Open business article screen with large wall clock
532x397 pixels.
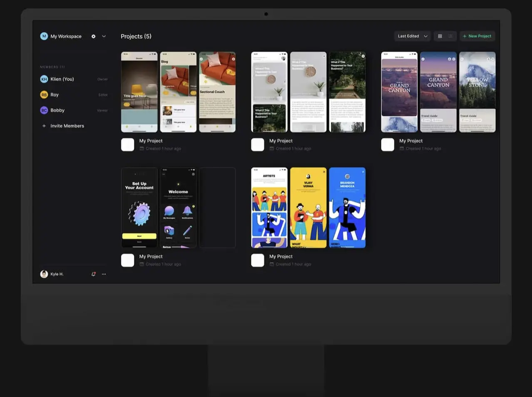[308, 92]
